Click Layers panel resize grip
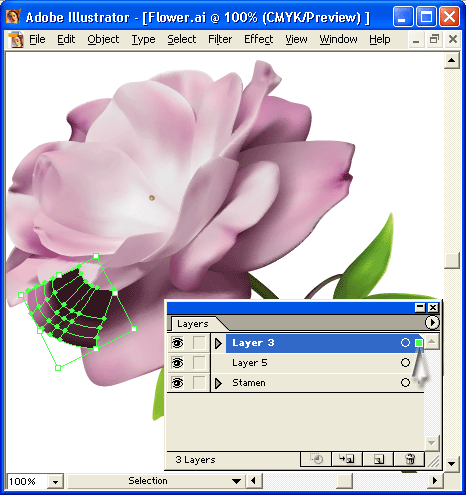 pyautogui.click(x=433, y=460)
